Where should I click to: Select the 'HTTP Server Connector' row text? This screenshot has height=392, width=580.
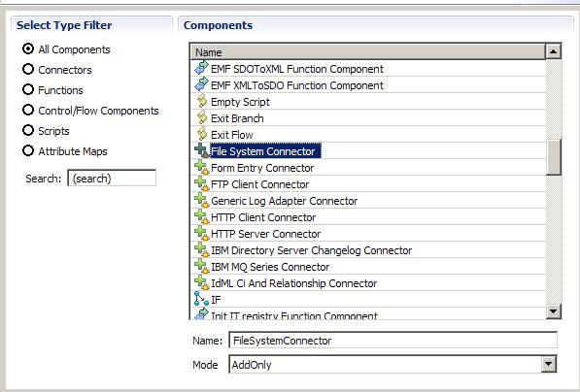click(x=265, y=234)
